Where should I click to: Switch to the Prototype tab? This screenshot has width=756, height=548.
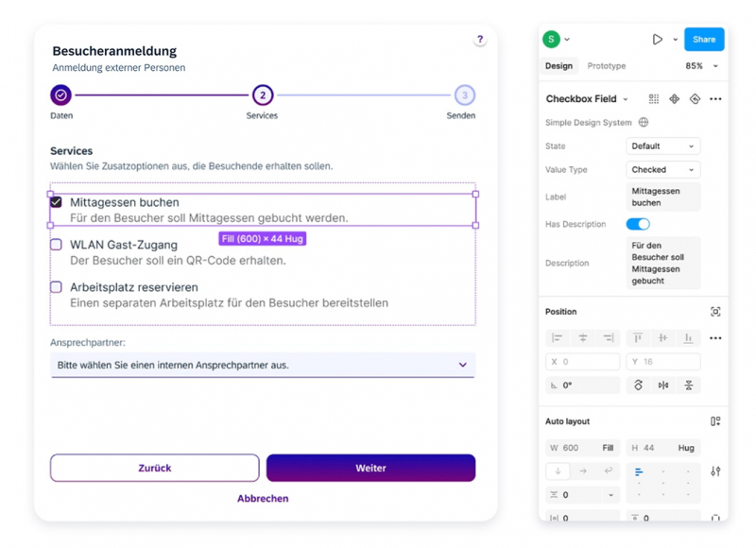click(x=606, y=66)
